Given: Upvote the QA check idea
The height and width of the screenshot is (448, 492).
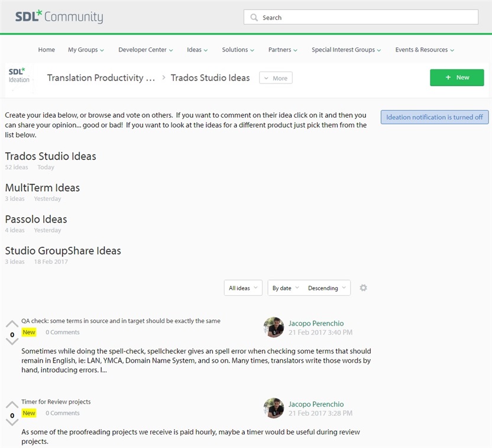Looking at the screenshot, I should [12, 324].
